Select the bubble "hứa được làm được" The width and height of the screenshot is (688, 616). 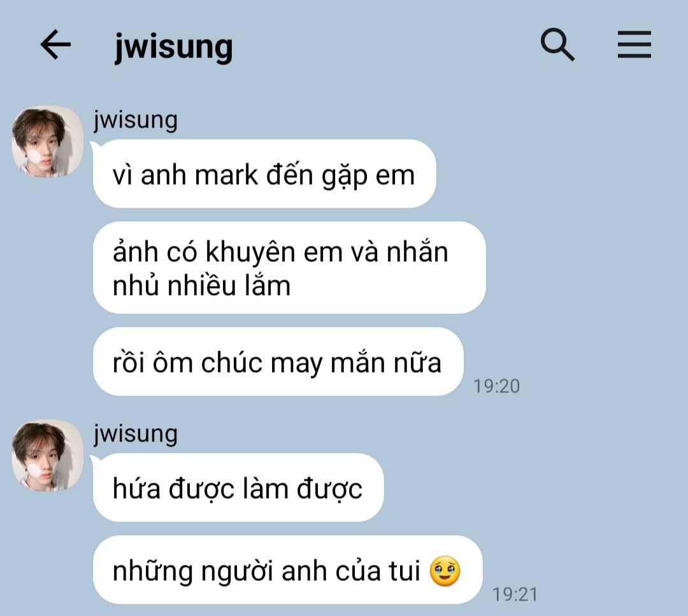238,487
